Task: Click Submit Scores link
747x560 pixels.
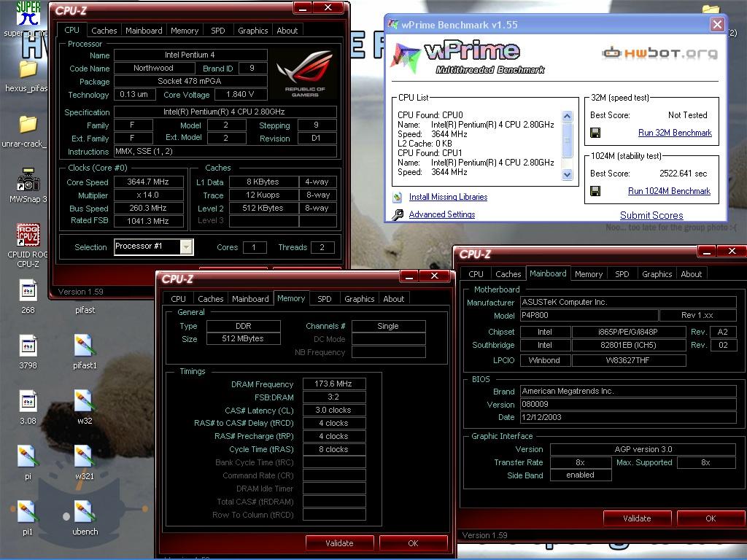Action: point(651,215)
